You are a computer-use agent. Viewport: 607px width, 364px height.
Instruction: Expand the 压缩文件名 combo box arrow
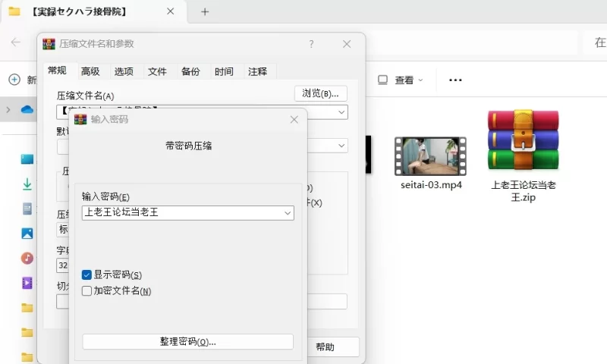click(x=341, y=112)
